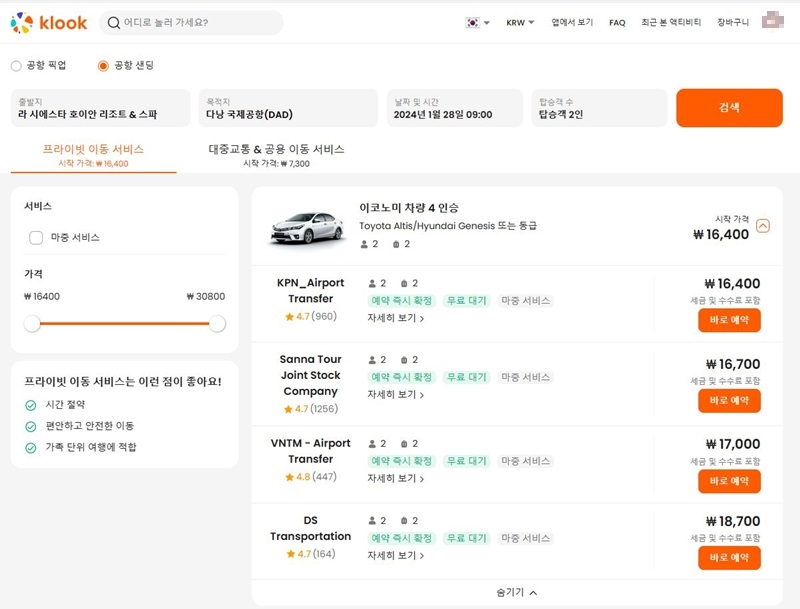Viewport: 800px width, 609px height.
Task: Book VNTM - Airport Transfer 바로 예약
Action: click(729, 481)
